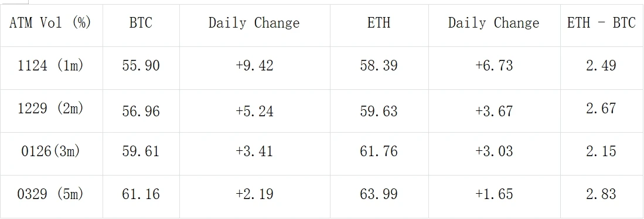Click the 1229 (2m) row label
This screenshot has width=644, height=219.
(52, 111)
